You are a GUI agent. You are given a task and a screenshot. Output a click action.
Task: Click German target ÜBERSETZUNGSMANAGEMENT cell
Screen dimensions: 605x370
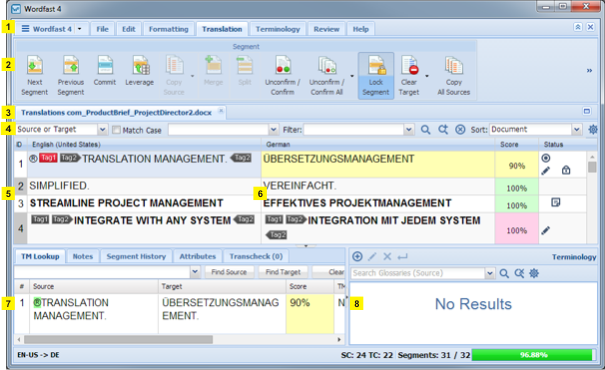tap(378, 164)
